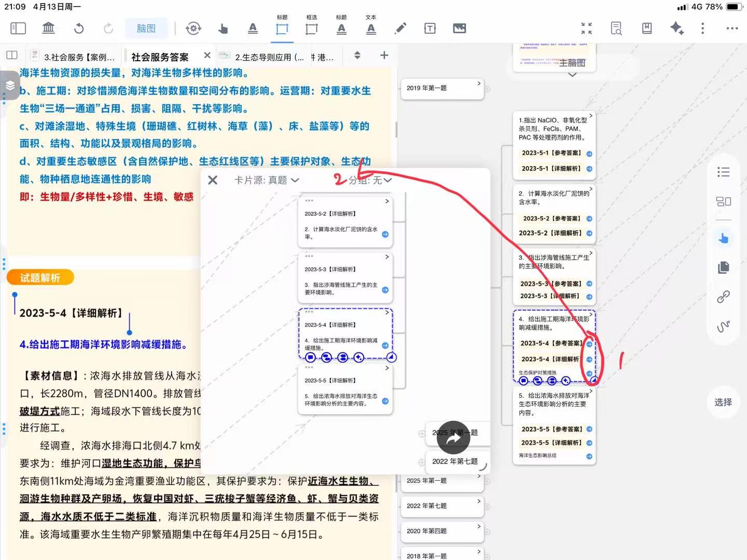
Task: Toggle split view beside the tabs
Action: (12, 55)
